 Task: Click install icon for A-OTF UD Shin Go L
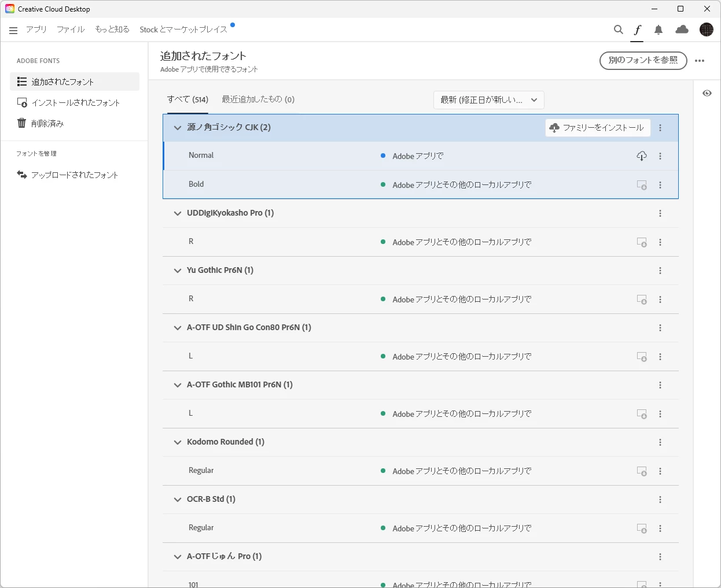click(642, 357)
